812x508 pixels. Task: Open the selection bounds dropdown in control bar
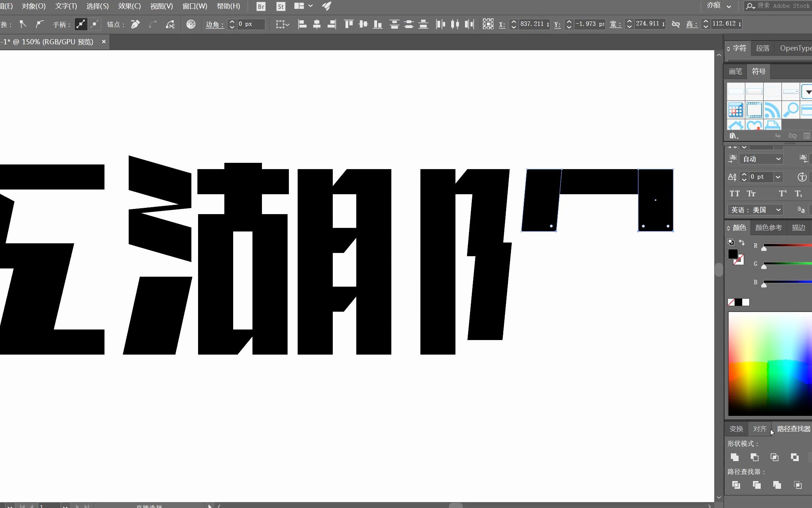(283, 24)
